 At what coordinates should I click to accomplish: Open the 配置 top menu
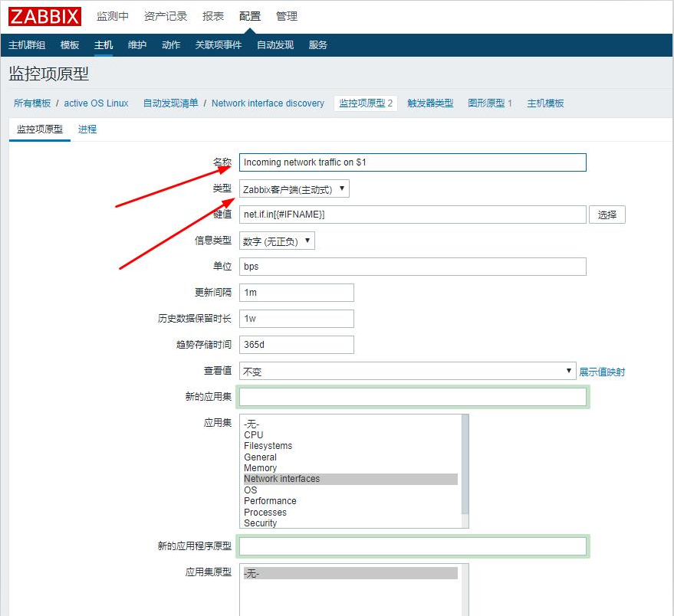coord(250,16)
